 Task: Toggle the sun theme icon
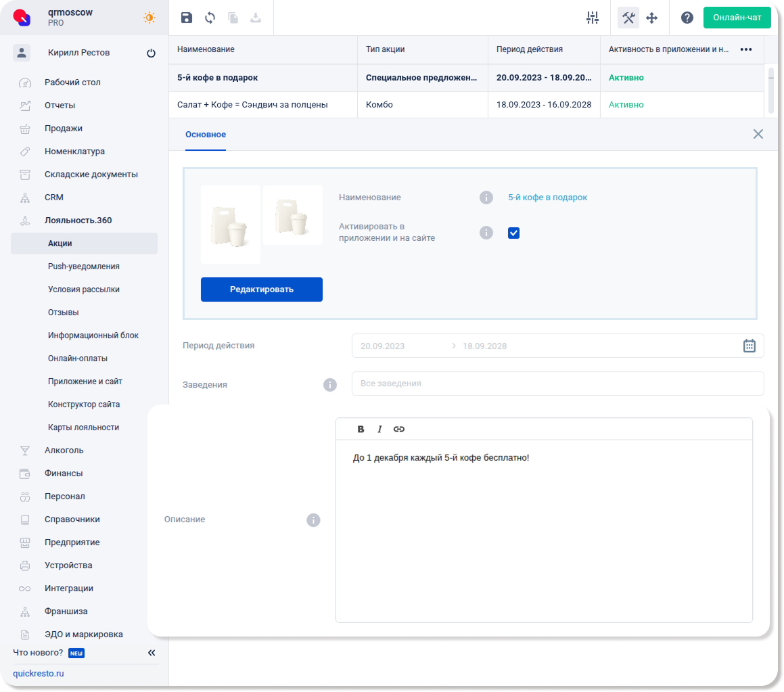(x=149, y=18)
